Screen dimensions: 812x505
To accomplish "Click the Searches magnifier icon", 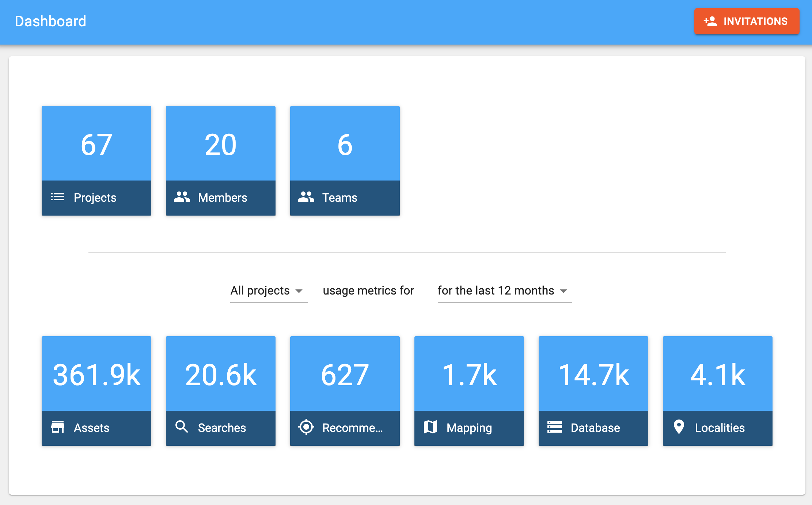I will click(182, 427).
